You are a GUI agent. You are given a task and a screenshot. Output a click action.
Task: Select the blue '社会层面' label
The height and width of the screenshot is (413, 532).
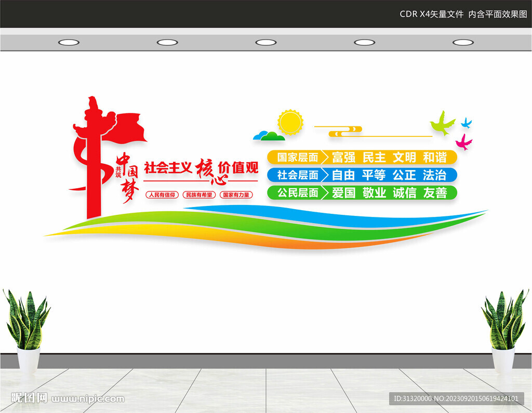[298, 175]
